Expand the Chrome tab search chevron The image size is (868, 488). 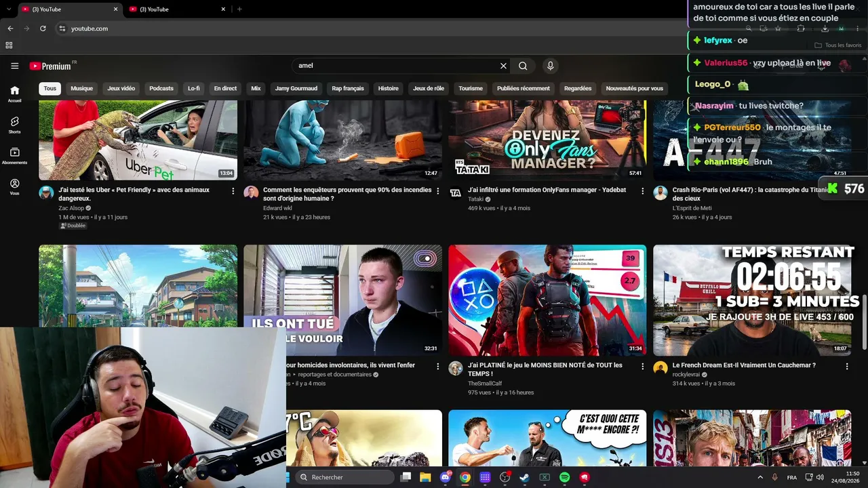coord(9,9)
